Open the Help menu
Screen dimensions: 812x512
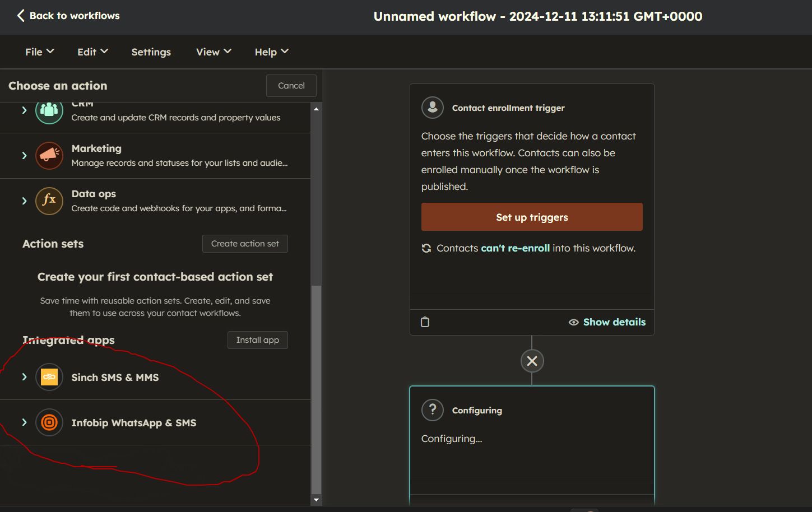[x=271, y=52]
